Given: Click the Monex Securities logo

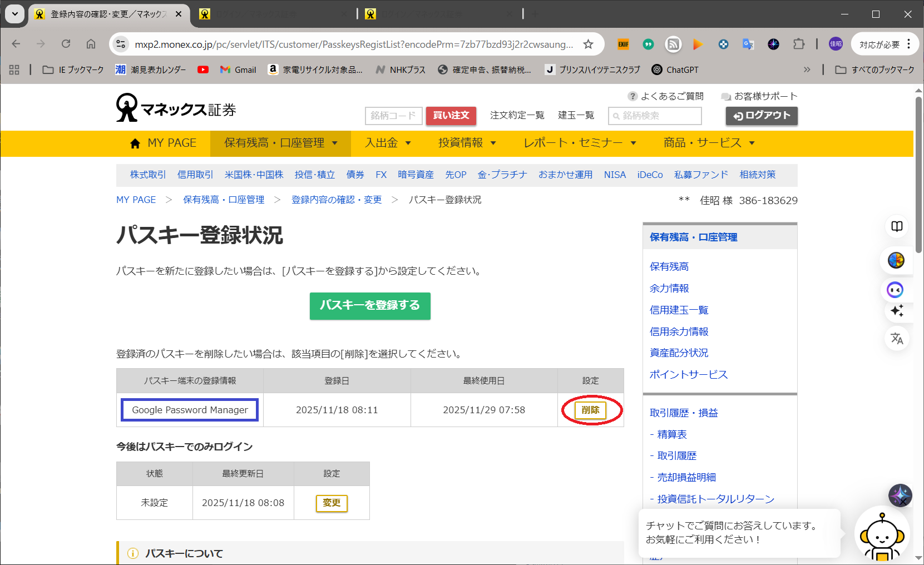Looking at the screenshot, I should click(x=176, y=108).
